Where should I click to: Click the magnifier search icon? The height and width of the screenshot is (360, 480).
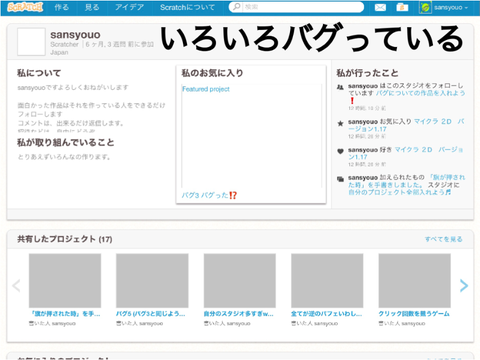pos(236,7)
